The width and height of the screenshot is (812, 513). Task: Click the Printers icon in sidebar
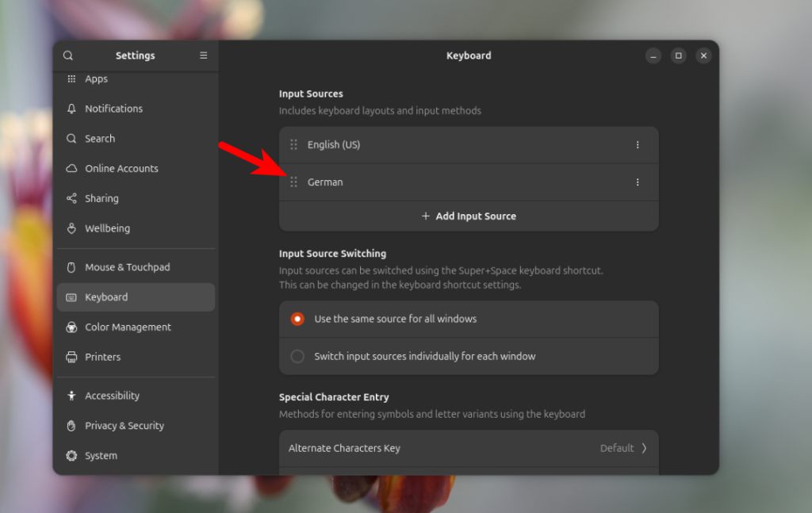(71, 358)
